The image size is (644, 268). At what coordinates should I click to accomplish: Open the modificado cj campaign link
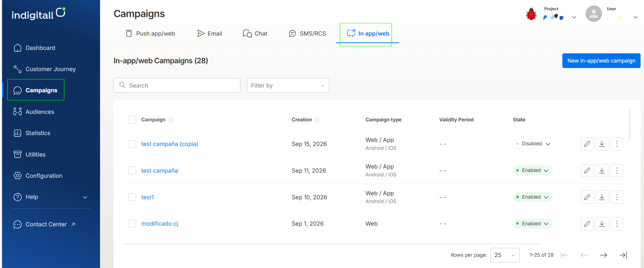tap(159, 224)
